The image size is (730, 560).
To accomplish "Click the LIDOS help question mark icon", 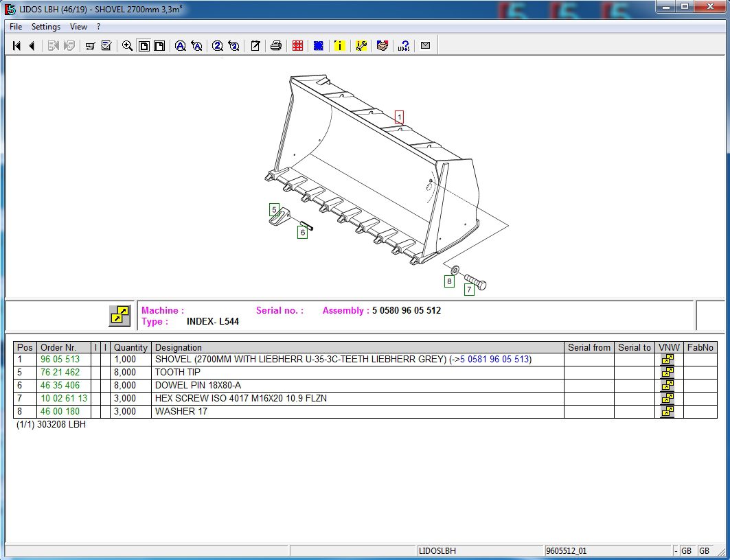I will click(404, 46).
